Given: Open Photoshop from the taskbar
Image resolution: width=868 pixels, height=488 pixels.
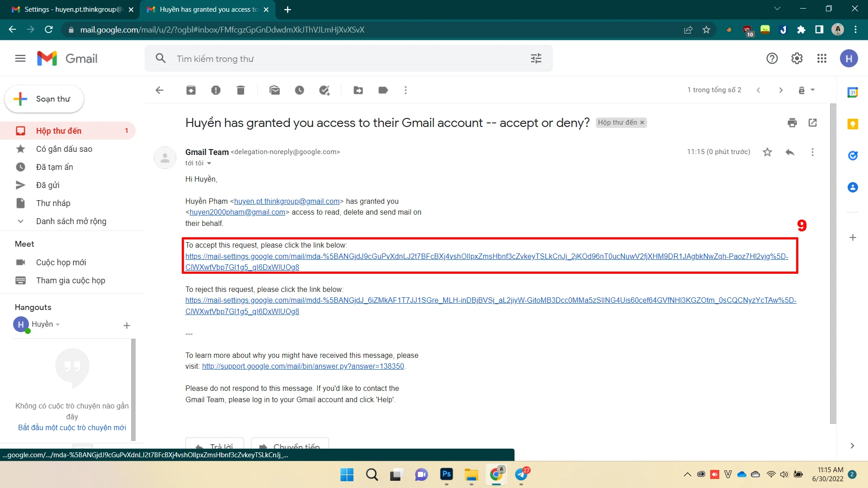Looking at the screenshot, I should coord(447,475).
